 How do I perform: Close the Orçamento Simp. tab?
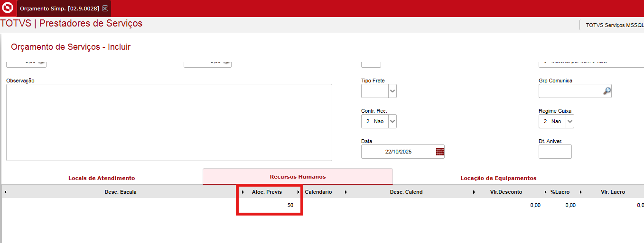105,9
